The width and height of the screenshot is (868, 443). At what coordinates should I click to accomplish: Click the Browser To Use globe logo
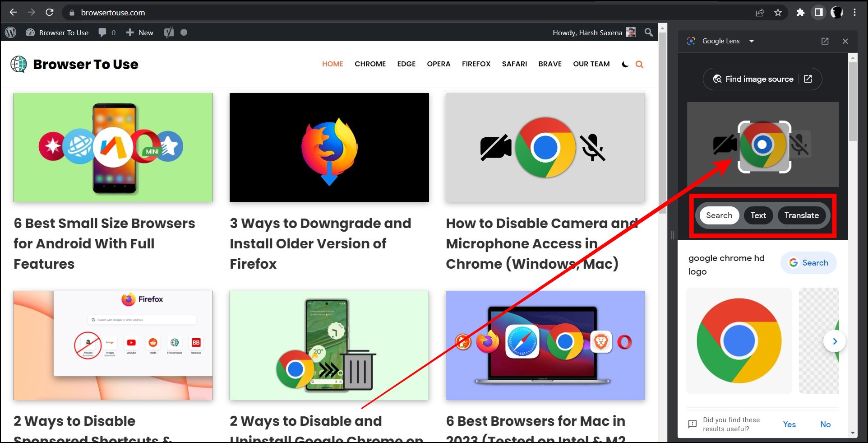(x=19, y=64)
